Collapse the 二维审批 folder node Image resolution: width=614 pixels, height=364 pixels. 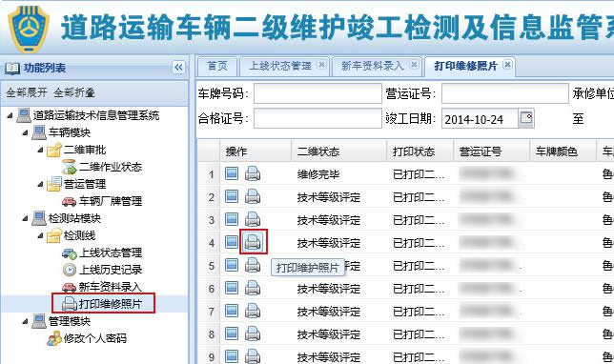(40, 150)
